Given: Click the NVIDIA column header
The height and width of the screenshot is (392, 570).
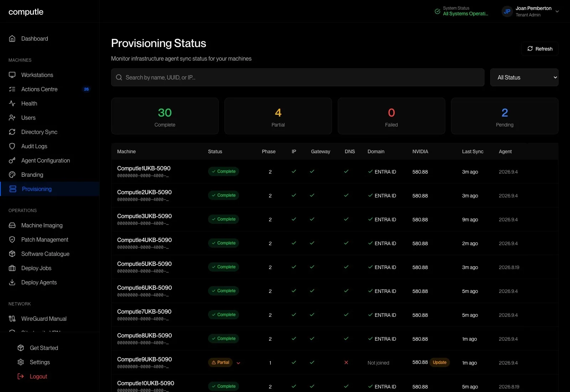Looking at the screenshot, I should point(420,151).
